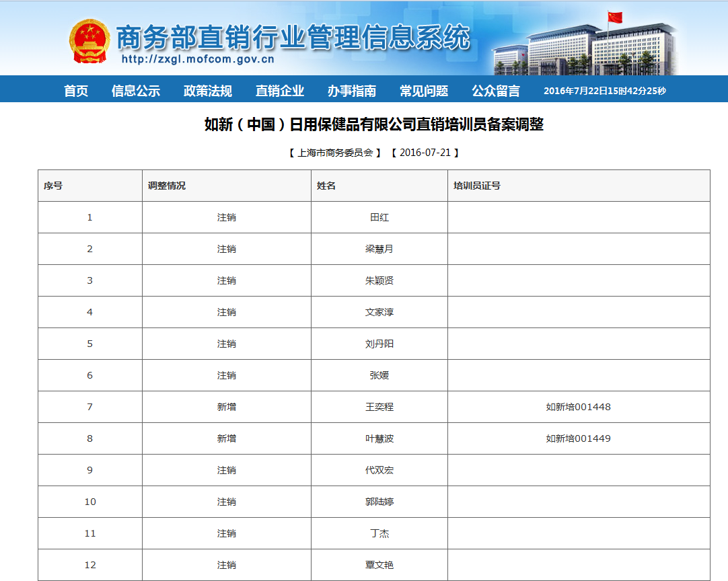Open the 常见问题 menu item
The image size is (728, 581).
[424, 91]
